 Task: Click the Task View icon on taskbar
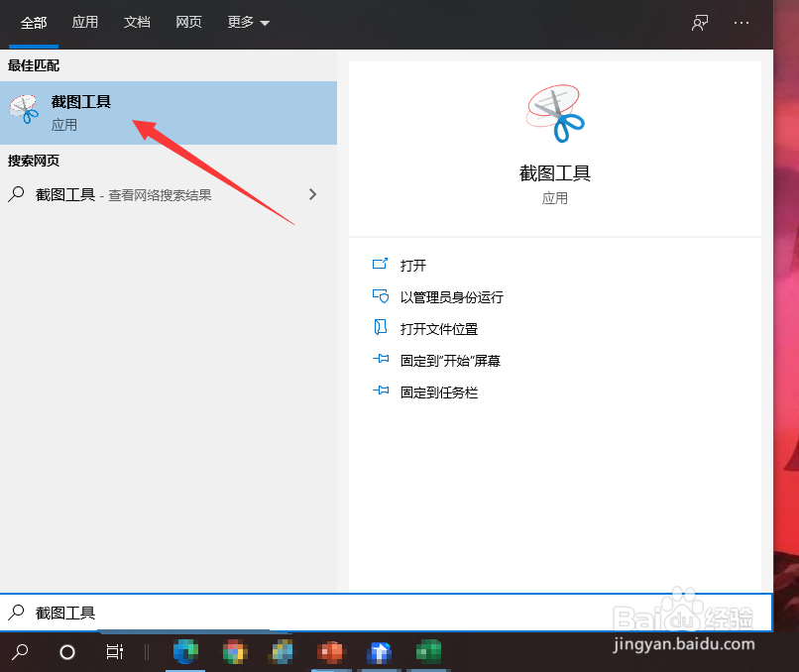(114, 652)
